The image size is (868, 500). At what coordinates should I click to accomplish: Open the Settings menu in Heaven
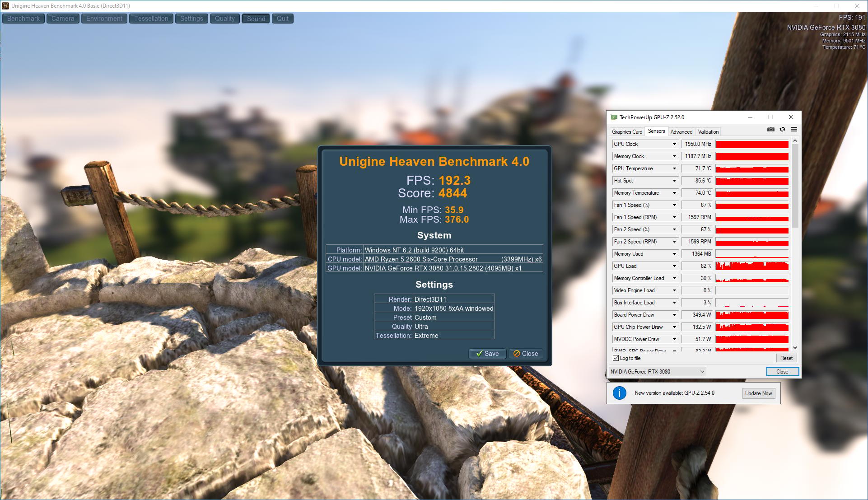(191, 19)
